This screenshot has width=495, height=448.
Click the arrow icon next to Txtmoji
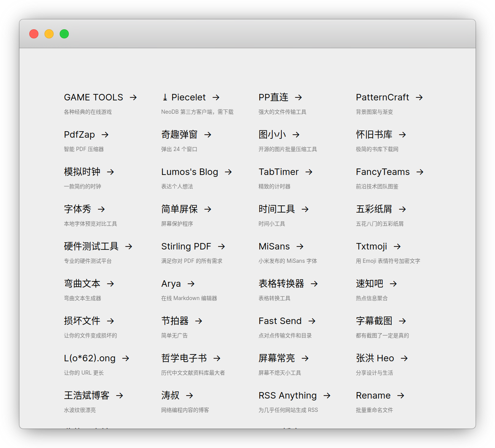[397, 246]
